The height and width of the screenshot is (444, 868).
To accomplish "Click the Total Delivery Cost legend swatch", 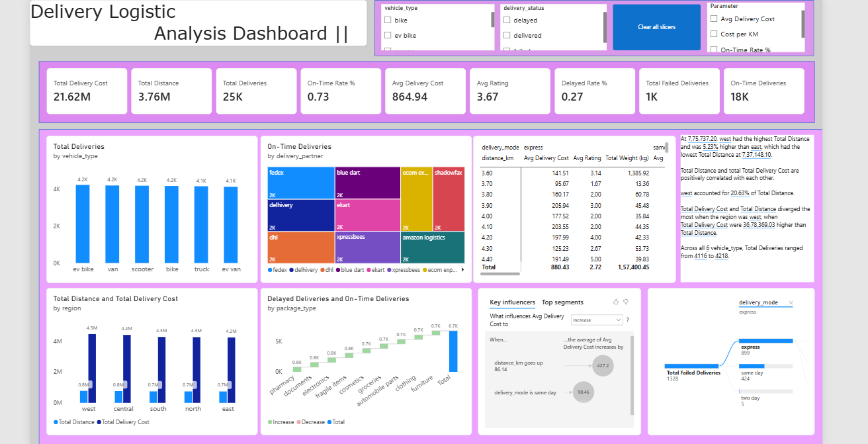I will 99,422.
